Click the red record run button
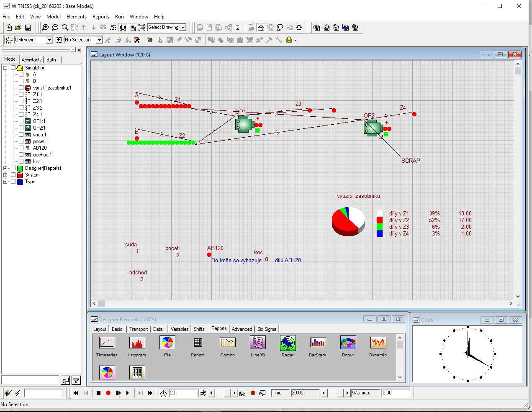The image size is (532, 412). [x=108, y=393]
